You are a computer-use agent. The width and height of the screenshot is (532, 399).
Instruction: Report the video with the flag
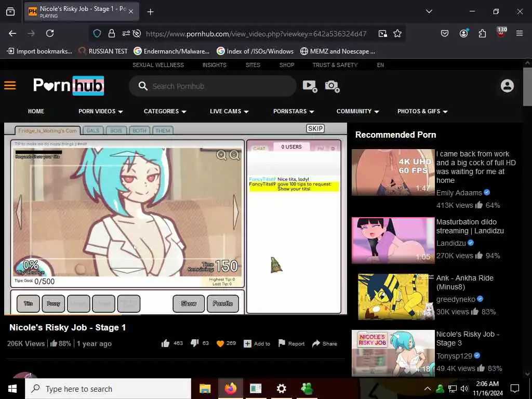point(291,343)
